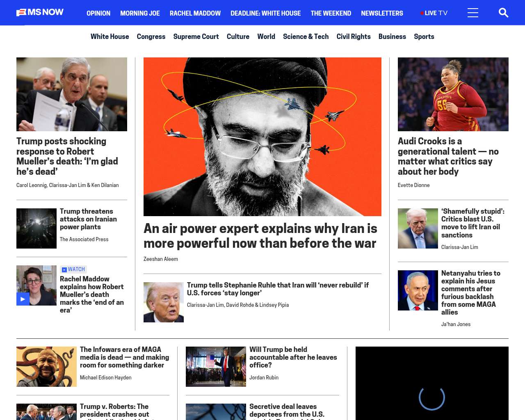Open The Weekend show page

331,13
